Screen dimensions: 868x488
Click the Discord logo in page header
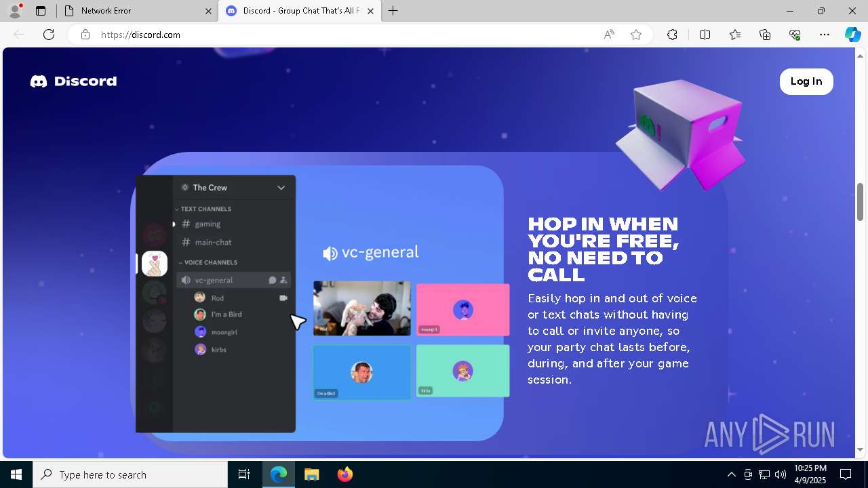[73, 81]
